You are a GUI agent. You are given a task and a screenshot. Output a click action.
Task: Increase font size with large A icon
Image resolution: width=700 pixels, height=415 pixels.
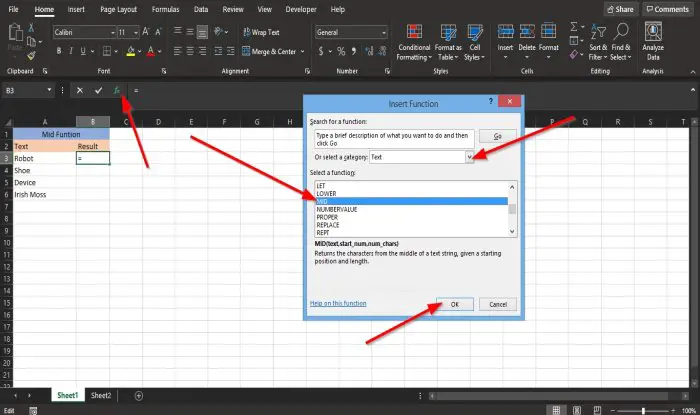click(x=146, y=32)
